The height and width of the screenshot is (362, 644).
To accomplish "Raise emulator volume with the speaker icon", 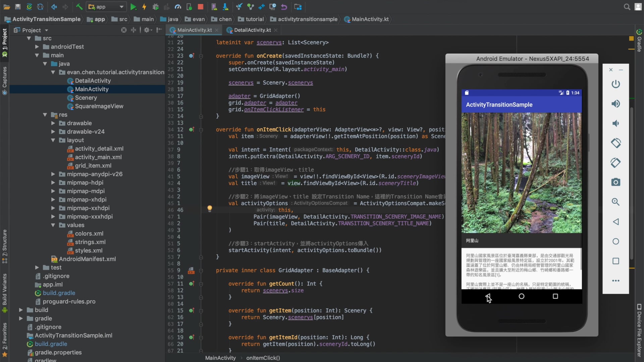I will [x=615, y=104].
